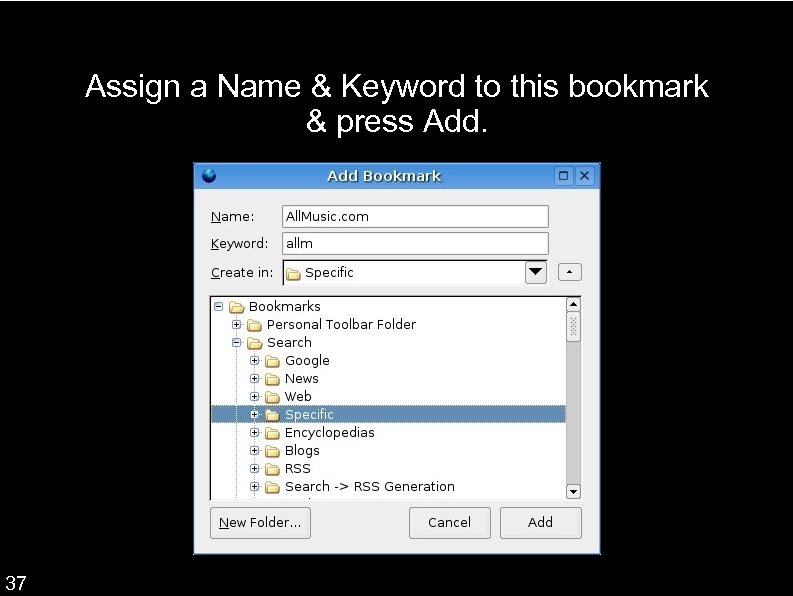Screen dimensions: 793x596
Task: Collapse the Search folder node
Action: pos(236,343)
